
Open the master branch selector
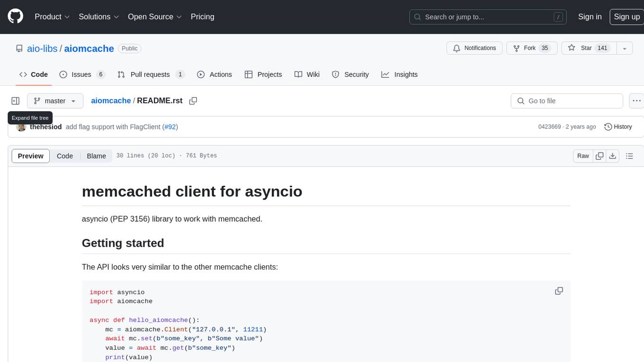(x=55, y=101)
